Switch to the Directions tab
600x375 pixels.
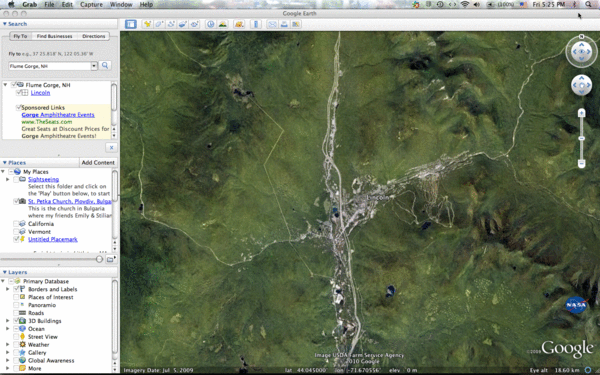point(93,36)
